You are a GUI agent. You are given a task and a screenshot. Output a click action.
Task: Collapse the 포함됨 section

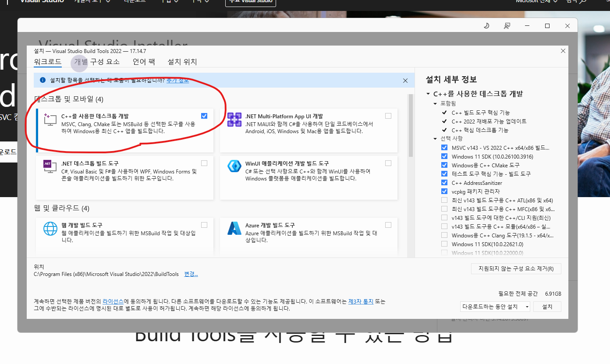435,104
